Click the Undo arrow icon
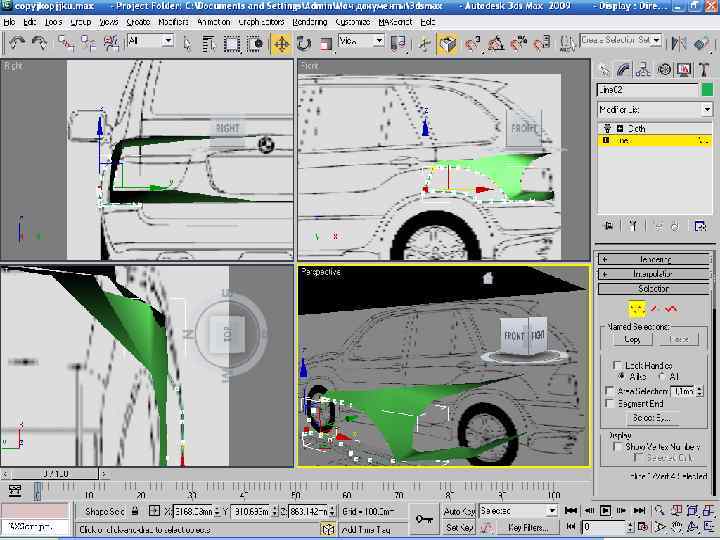 tap(17, 43)
